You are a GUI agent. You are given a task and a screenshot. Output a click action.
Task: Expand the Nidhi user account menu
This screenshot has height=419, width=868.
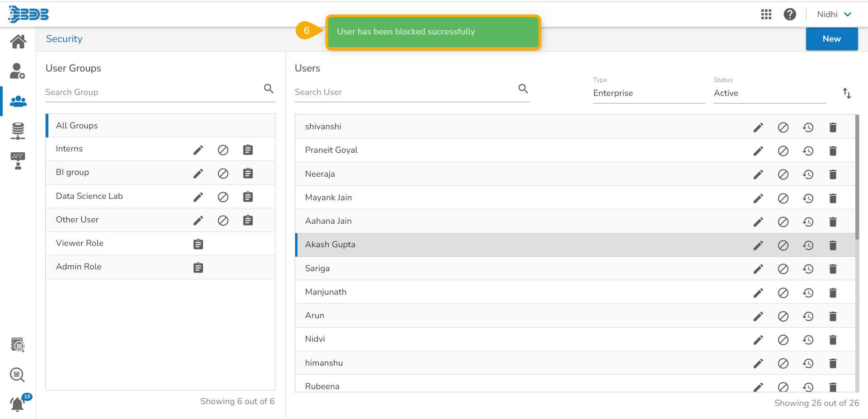(834, 14)
